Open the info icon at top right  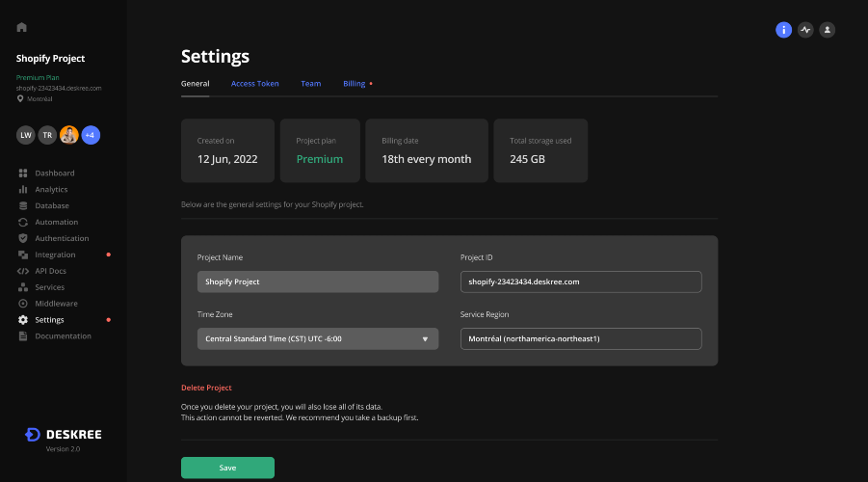click(783, 30)
